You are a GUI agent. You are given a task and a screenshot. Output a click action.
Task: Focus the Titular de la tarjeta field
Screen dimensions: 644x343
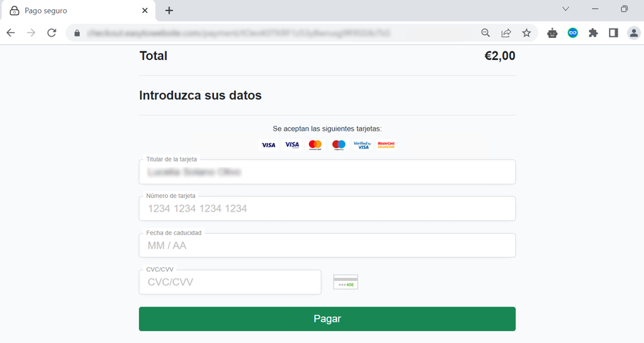327,172
